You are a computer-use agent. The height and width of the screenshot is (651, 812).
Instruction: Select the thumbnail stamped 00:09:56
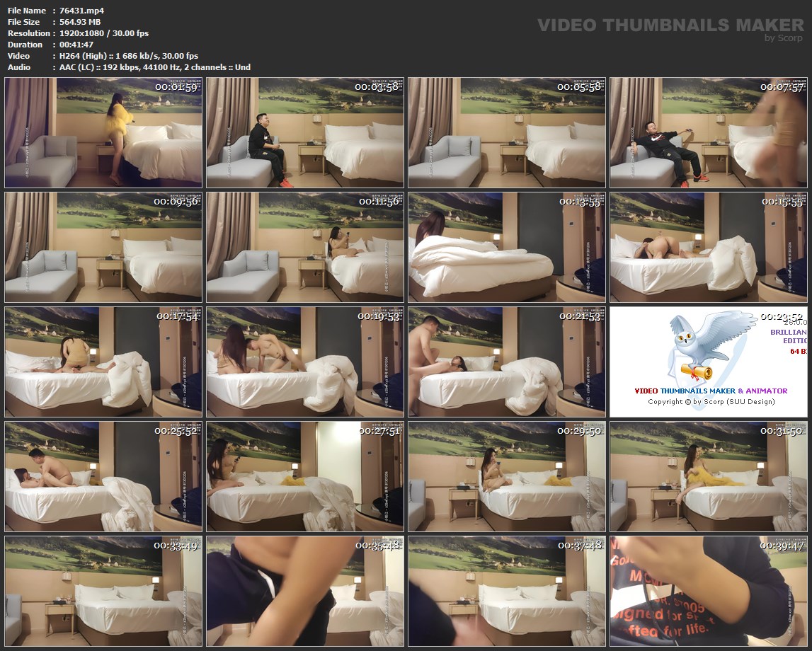[103, 247]
